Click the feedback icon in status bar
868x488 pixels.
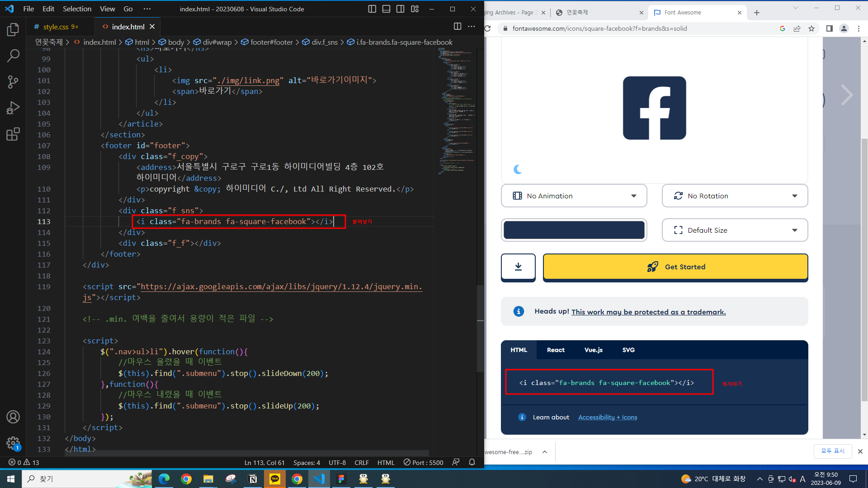(x=456, y=462)
